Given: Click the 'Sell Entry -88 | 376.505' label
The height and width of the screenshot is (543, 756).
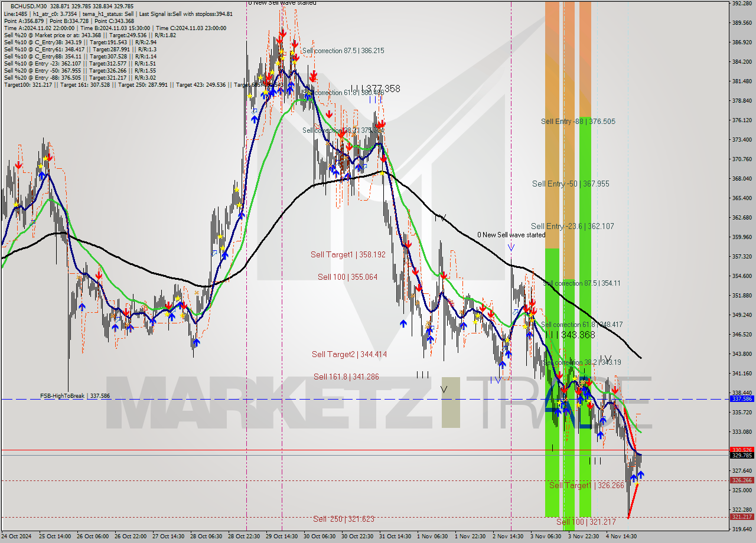Looking at the screenshot, I should 578,122.
